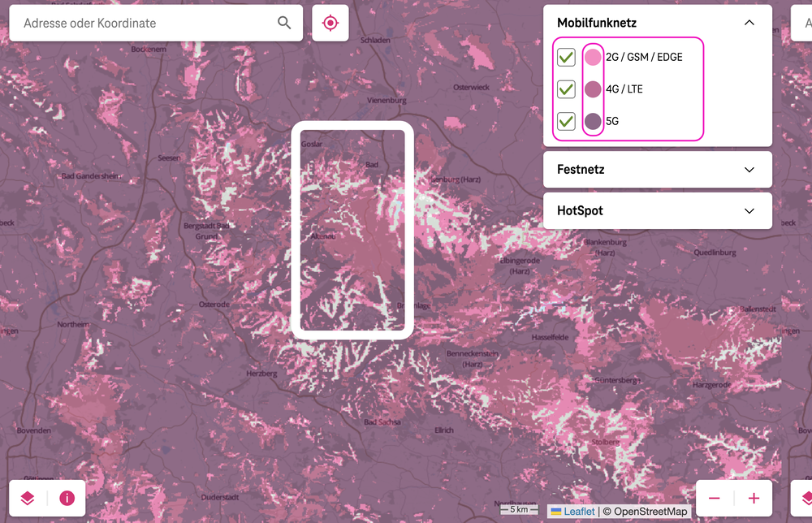Open the map layers icon bottom left
The width and height of the screenshot is (812, 523).
[27, 498]
